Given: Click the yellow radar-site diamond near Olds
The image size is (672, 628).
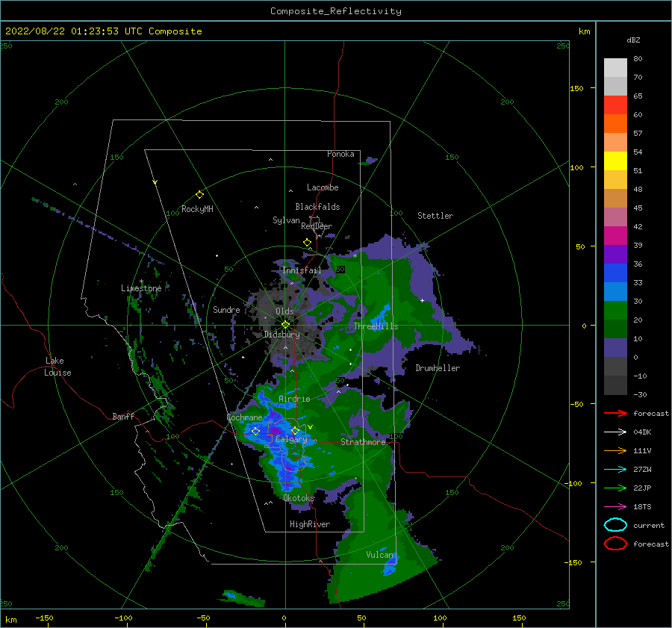Looking at the screenshot, I should (285, 325).
